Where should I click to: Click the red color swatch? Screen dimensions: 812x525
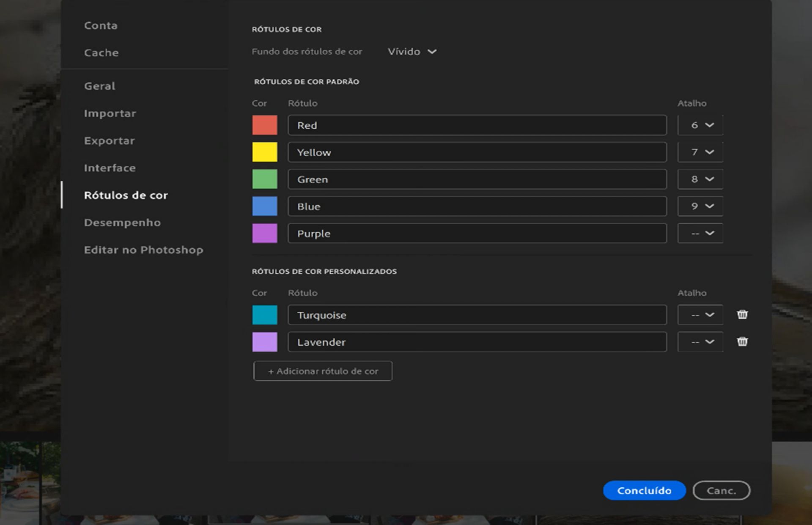[265, 125]
